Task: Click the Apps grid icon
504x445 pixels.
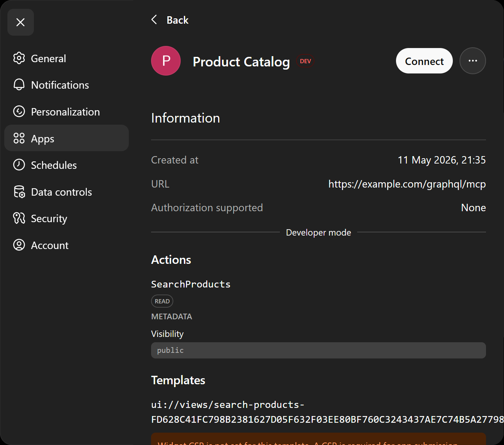Action: point(19,138)
